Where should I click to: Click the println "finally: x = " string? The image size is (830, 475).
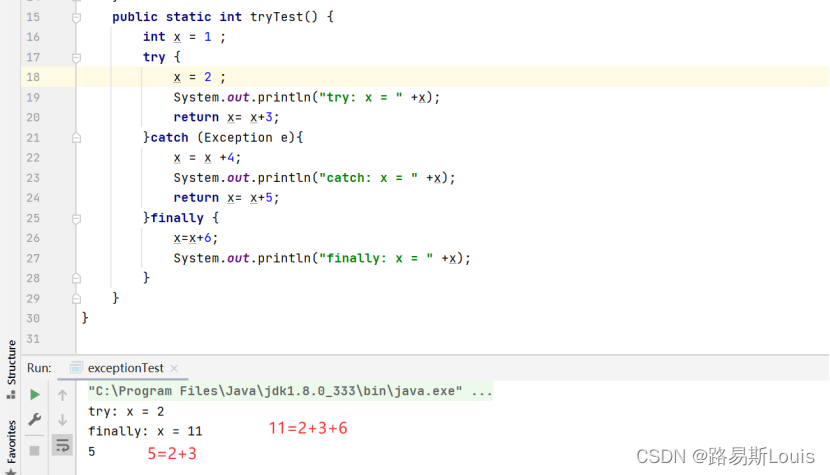pyautogui.click(x=376, y=258)
